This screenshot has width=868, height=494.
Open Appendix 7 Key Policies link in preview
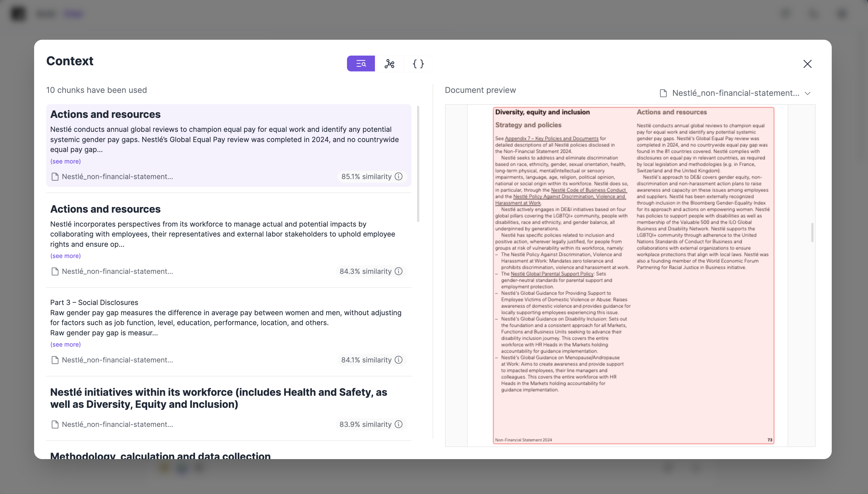click(x=551, y=139)
